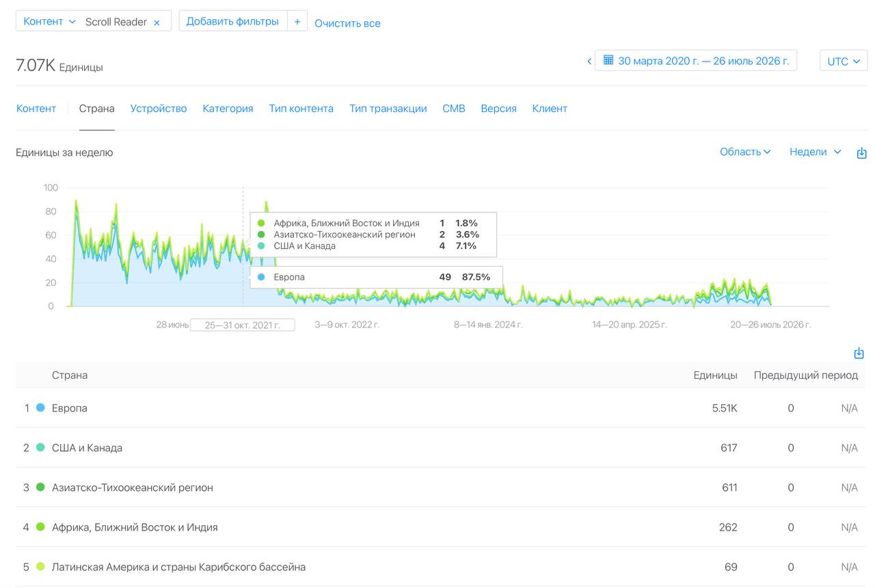
Task: Click the 3—9 окт. 2022 г. axis label
Action: [347, 325]
